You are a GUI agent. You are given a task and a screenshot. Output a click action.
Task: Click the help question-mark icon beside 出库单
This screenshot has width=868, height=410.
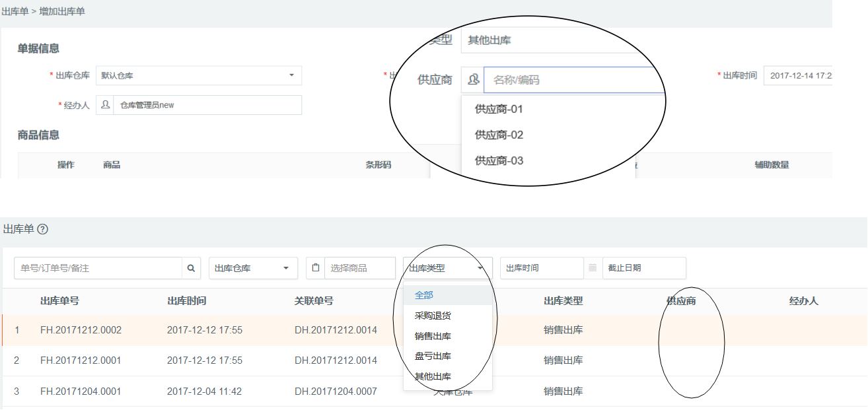tap(43, 229)
